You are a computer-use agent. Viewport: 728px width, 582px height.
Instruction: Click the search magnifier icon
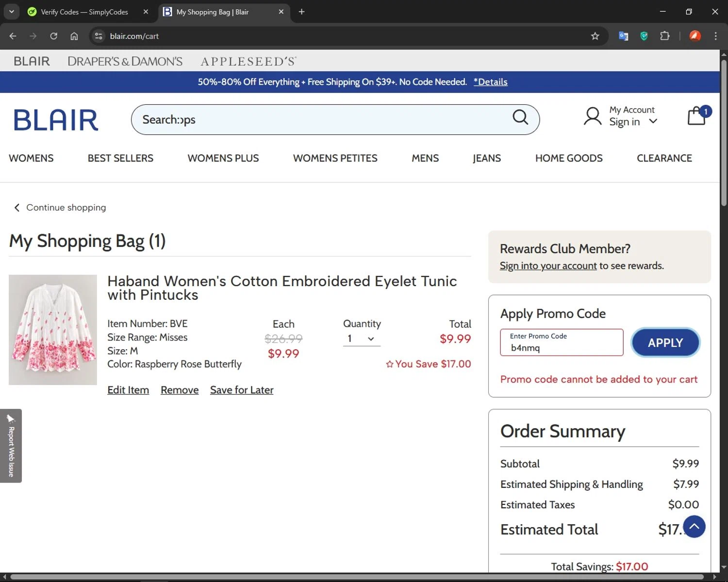(x=520, y=117)
